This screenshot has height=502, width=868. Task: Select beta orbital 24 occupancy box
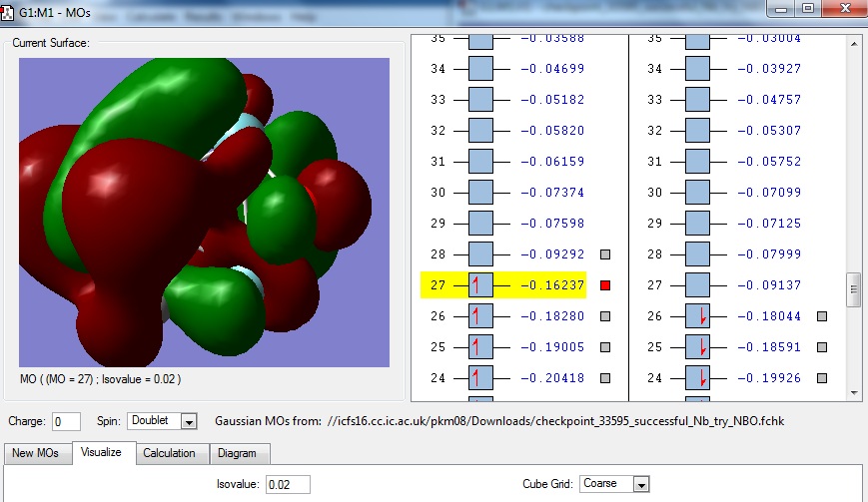coord(697,378)
